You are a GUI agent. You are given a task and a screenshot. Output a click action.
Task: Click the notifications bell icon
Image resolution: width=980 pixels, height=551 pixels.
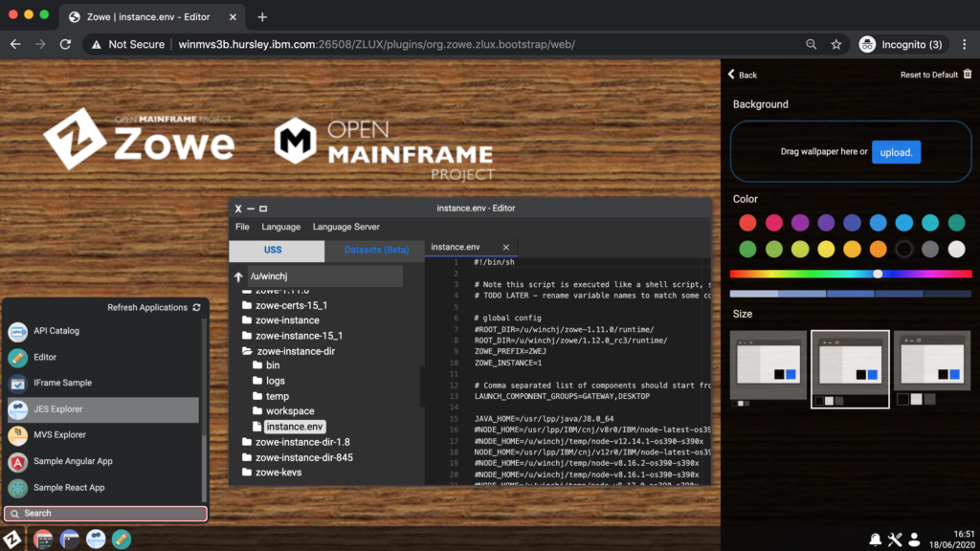pyautogui.click(x=875, y=539)
